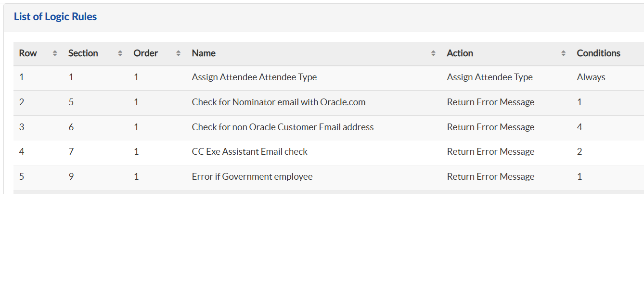The image size is (644, 284).
Task: Open the List of Logic Rules heading
Action: pos(55,17)
